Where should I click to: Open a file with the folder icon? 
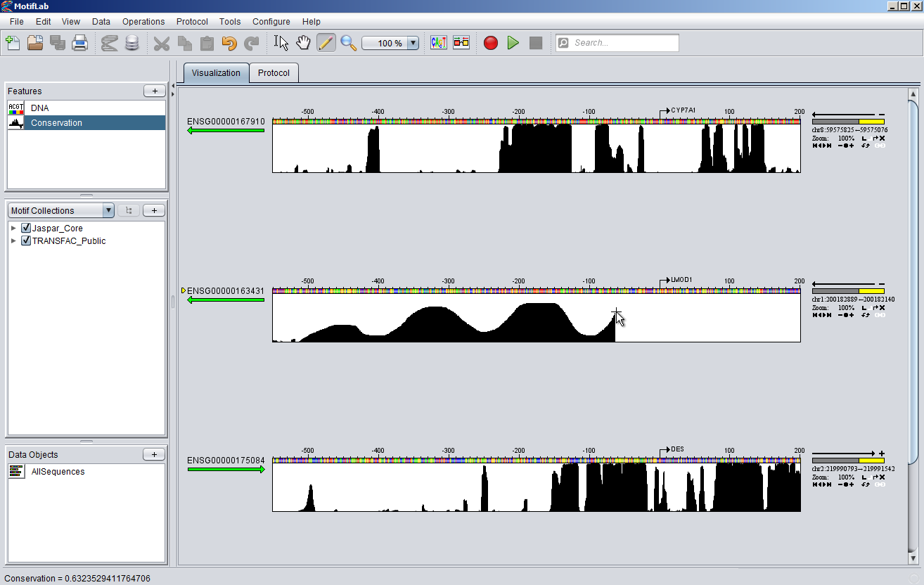point(35,43)
